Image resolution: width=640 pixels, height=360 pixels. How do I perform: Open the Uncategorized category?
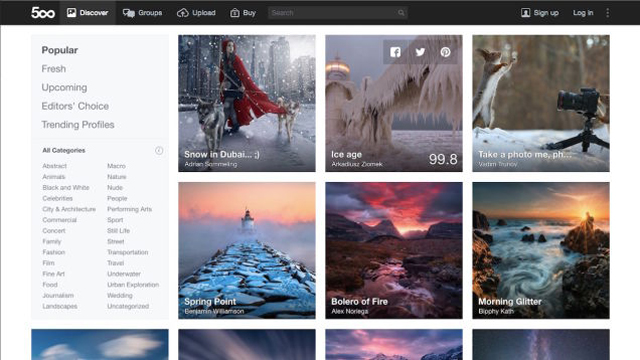[128, 306]
